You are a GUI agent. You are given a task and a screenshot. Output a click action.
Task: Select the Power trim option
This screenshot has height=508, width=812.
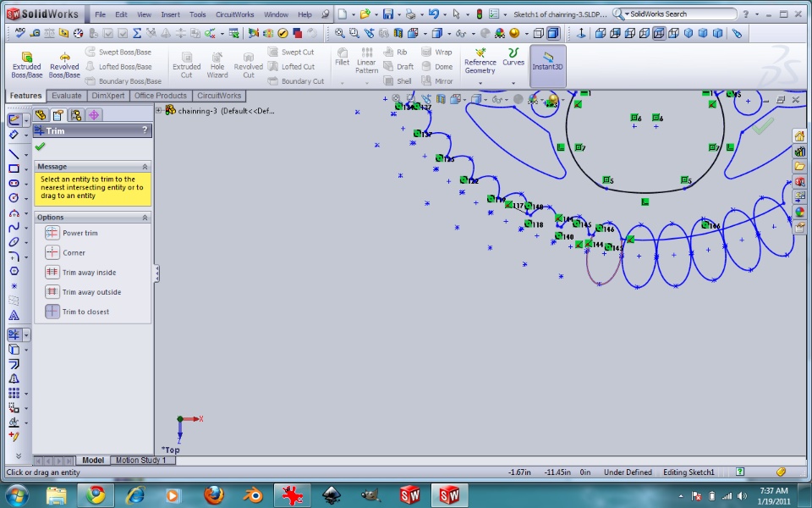(x=71, y=234)
